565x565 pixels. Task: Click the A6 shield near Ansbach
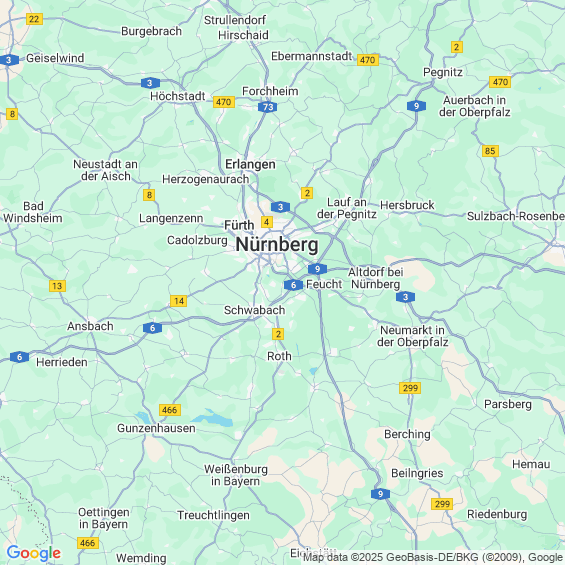tap(152, 328)
